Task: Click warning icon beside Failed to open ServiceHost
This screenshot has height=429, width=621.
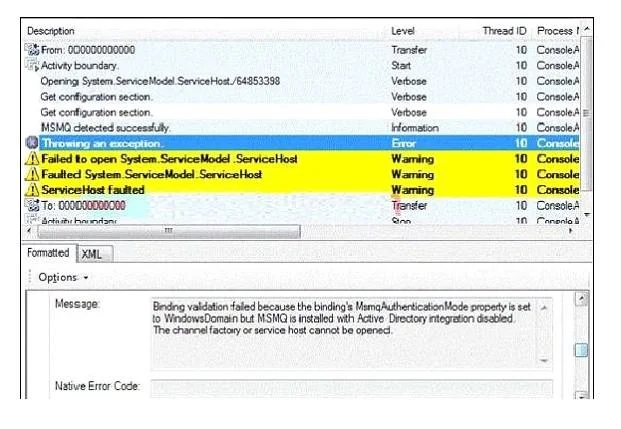Action: pyautogui.click(x=32, y=159)
